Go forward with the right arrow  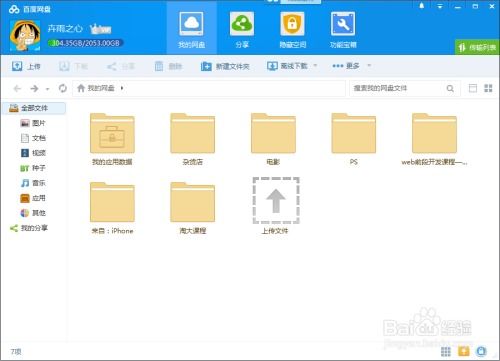pyautogui.click(x=34, y=88)
